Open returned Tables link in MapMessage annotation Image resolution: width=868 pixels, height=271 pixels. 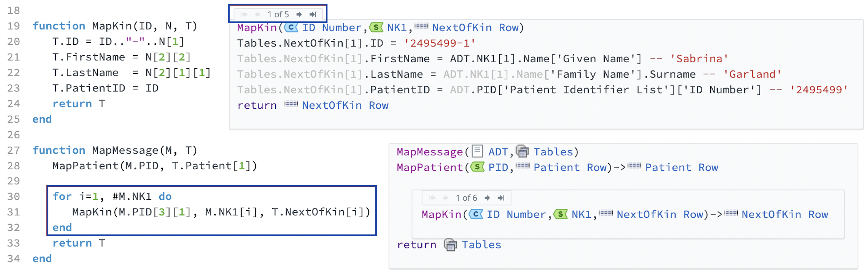[481, 245]
